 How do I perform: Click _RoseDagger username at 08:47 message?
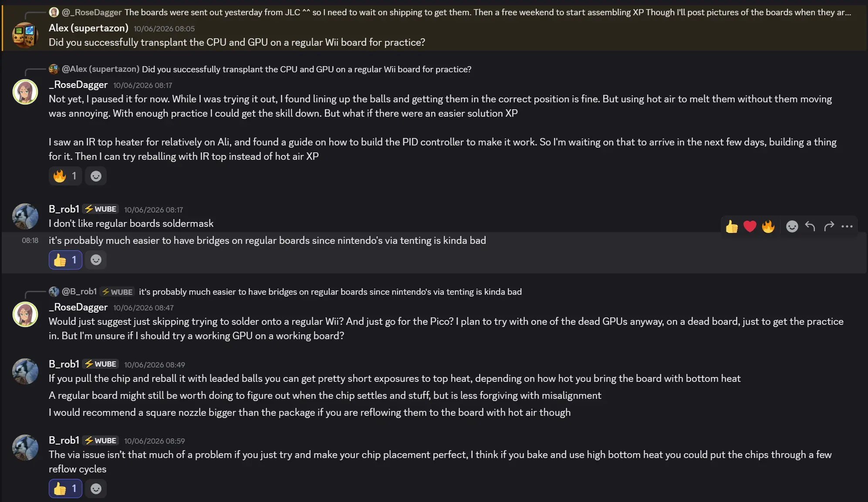[x=78, y=307]
